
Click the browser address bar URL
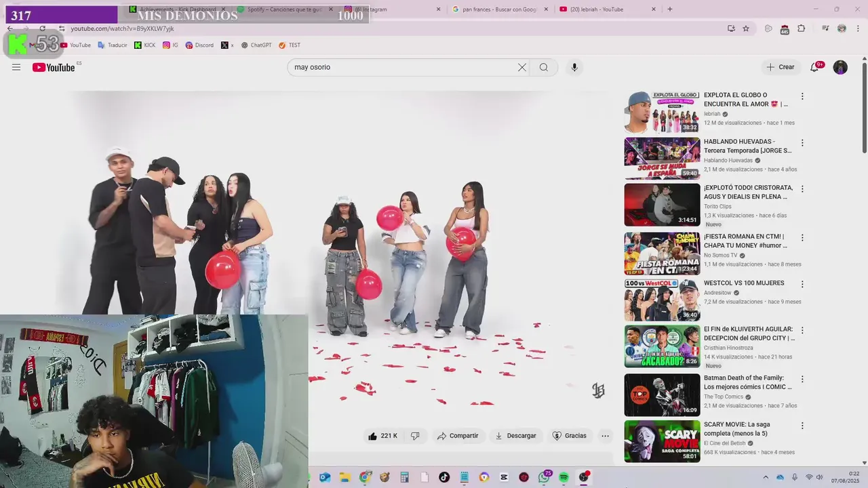tap(122, 28)
